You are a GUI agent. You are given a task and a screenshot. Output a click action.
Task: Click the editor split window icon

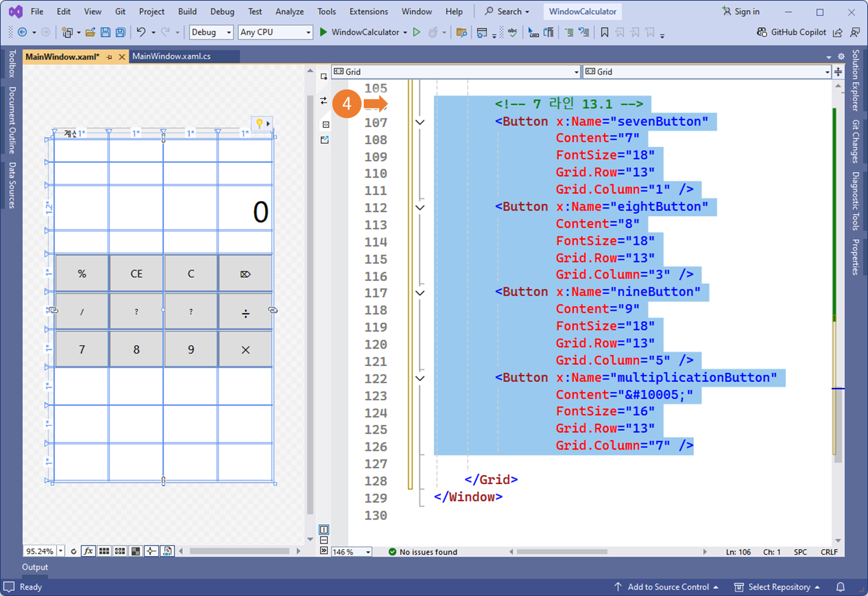838,72
